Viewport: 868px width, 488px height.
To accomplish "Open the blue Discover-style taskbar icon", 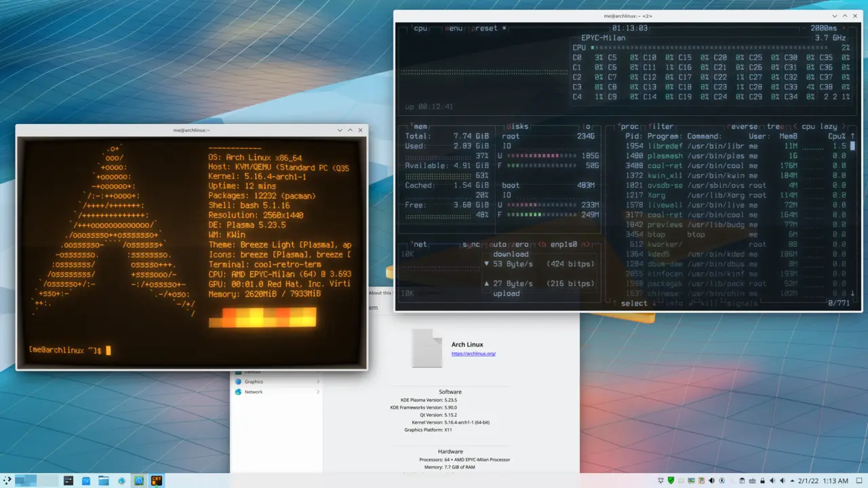I will [x=86, y=481].
